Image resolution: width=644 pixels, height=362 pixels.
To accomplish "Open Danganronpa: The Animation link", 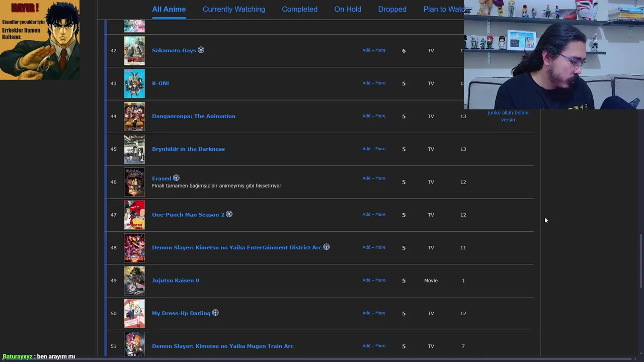I will tap(194, 116).
